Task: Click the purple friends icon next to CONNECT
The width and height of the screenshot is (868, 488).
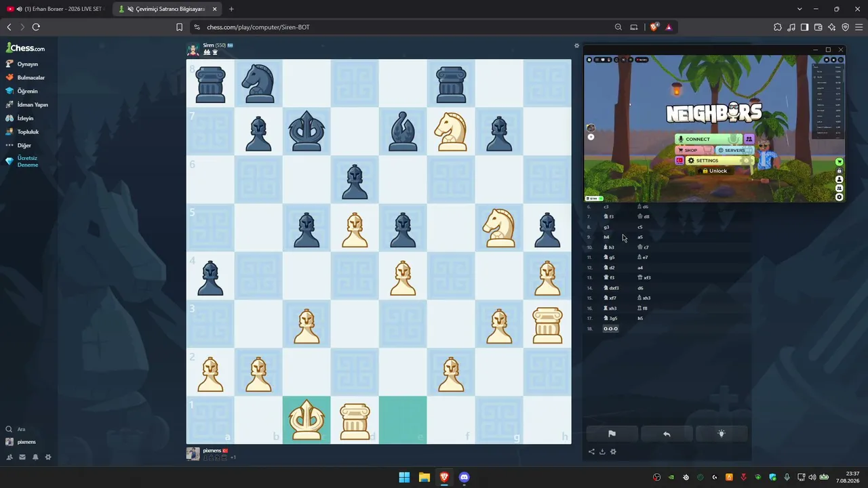Action: coord(749,139)
